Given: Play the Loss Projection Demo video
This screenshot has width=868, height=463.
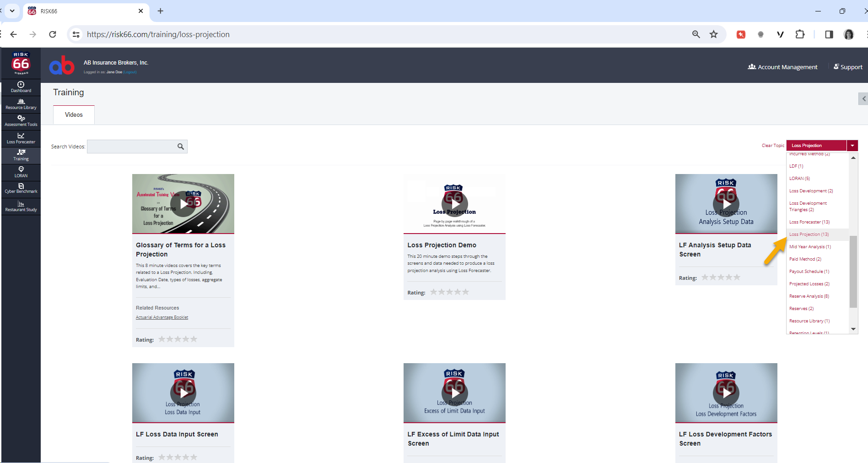Looking at the screenshot, I should tap(454, 204).
